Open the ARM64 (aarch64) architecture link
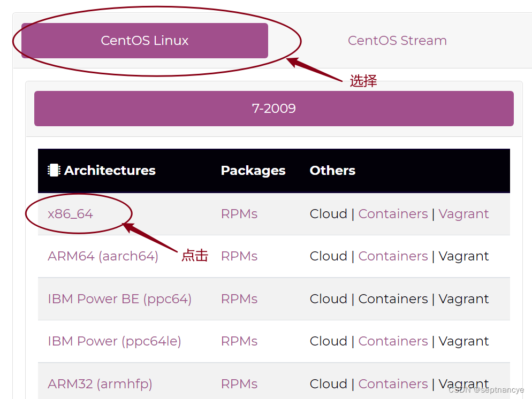The height and width of the screenshot is (399, 532). coord(102,256)
